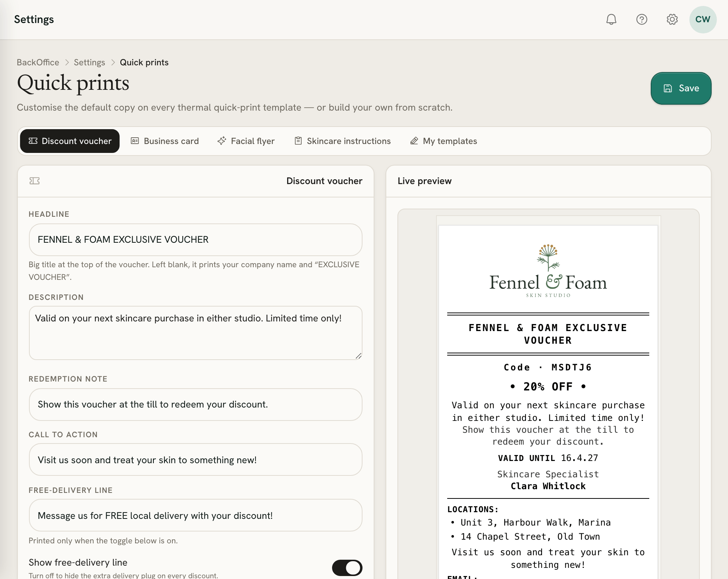Image resolution: width=728 pixels, height=579 pixels.
Task: Select the Discount voucher tab
Action: pos(70,141)
